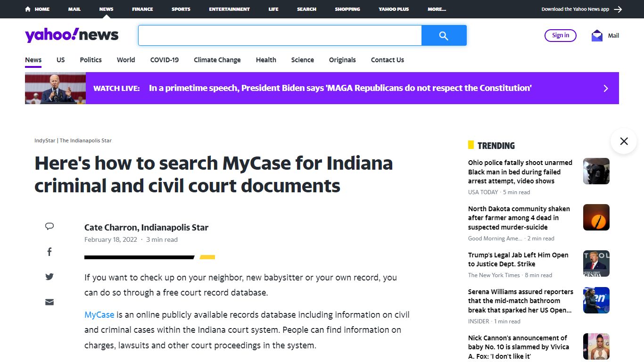The height and width of the screenshot is (362, 644).
Task: Open the Climate Change tab
Action: pyautogui.click(x=217, y=60)
